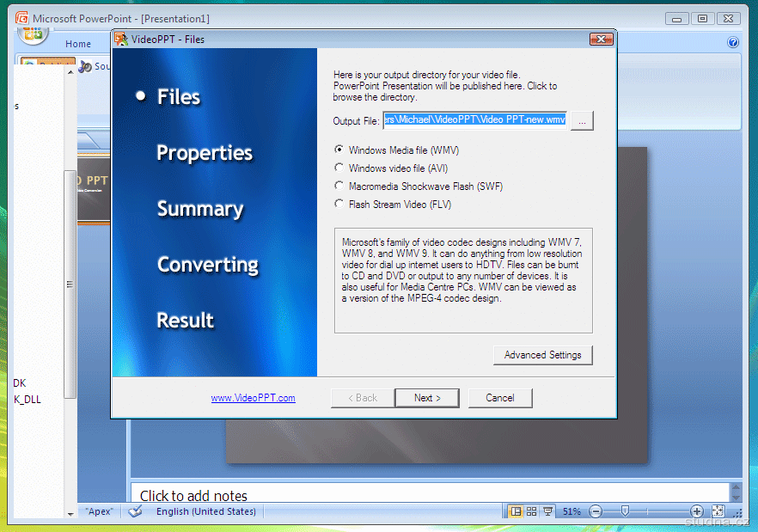Click the K_DLL item in left list
Image resolution: width=758 pixels, height=532 pixels.
coord(28,400)
